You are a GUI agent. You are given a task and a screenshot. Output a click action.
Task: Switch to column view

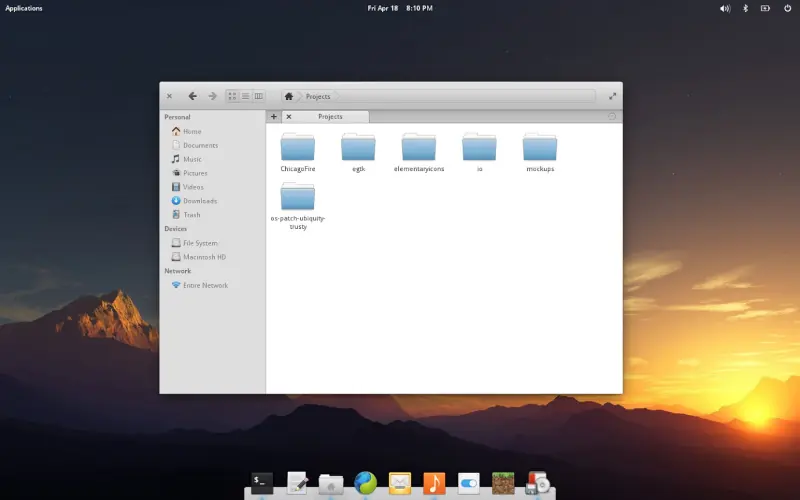259,96
